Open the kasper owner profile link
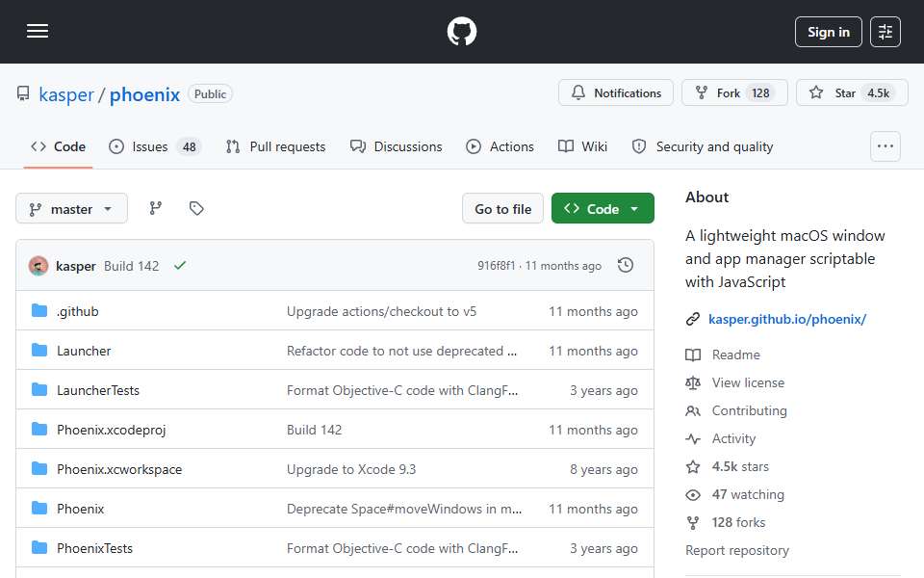 [66, 94]
